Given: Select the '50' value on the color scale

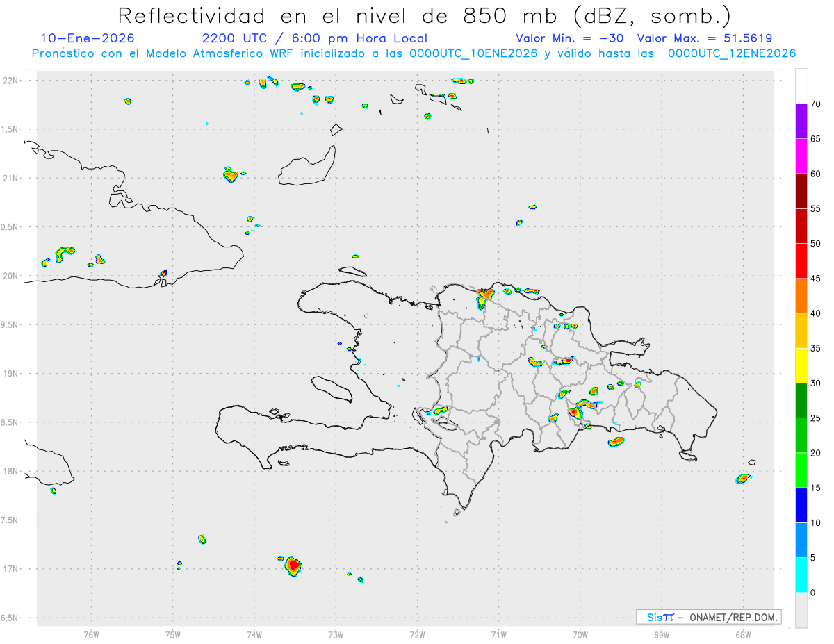Looking at the screenshot, I should [x=815, y=244].
